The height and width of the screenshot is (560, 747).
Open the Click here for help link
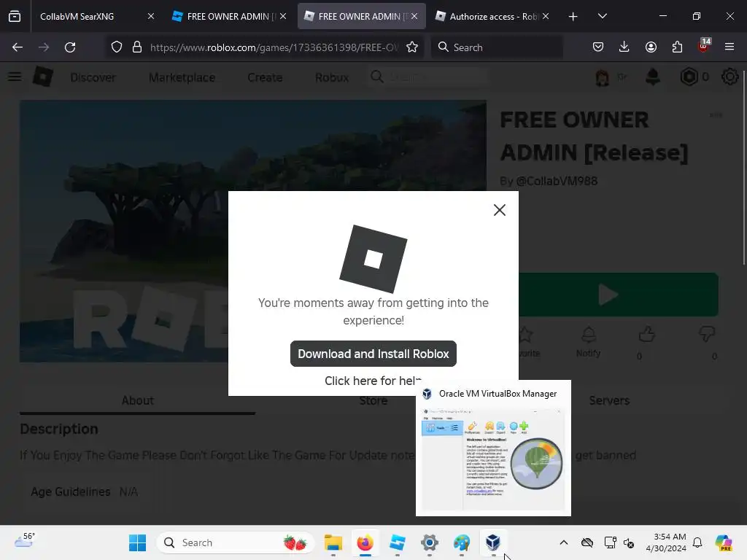(x=373, y=381)
